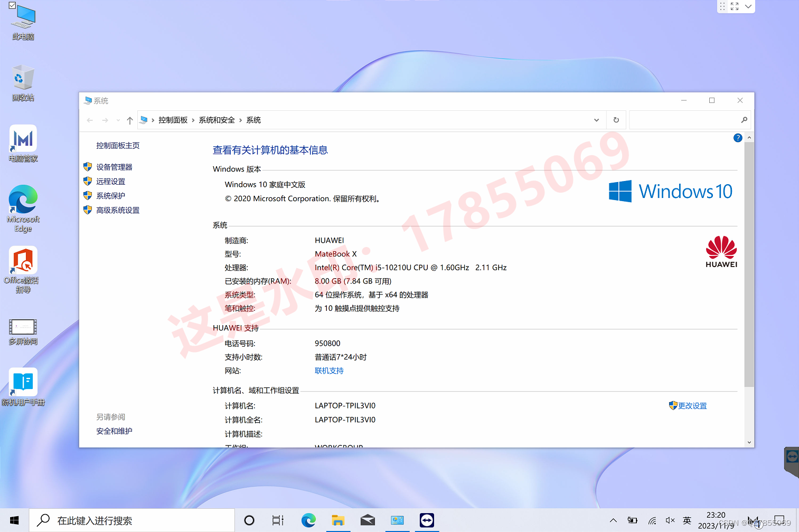This screenshot has height=532, width=799.
Task: Click the battery tray icon
Action: click(632, 520)
